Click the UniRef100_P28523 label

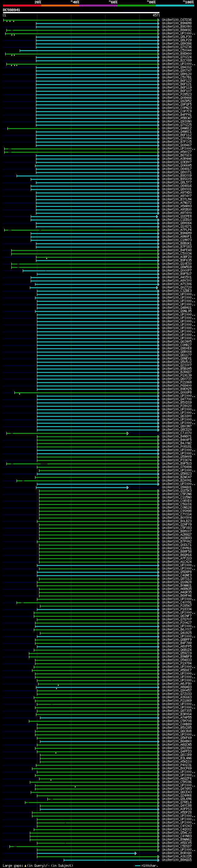click(176, 95)
